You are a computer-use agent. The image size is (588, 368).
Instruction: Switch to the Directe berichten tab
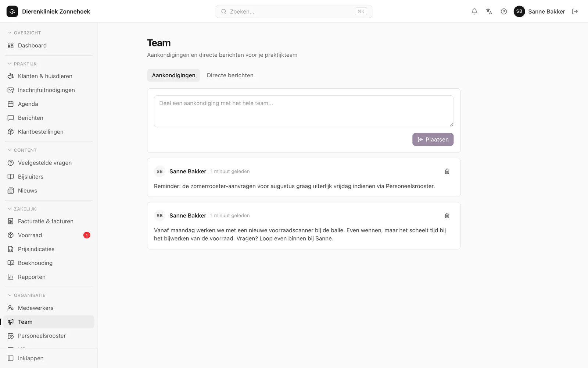coord(230,75)
